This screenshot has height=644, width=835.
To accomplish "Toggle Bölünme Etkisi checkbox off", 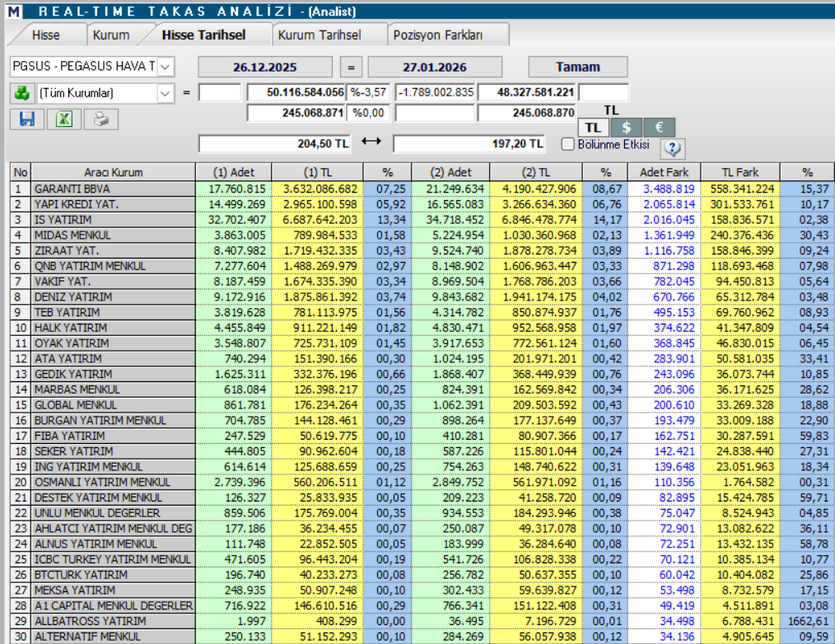I will click(x=567, y=144).
